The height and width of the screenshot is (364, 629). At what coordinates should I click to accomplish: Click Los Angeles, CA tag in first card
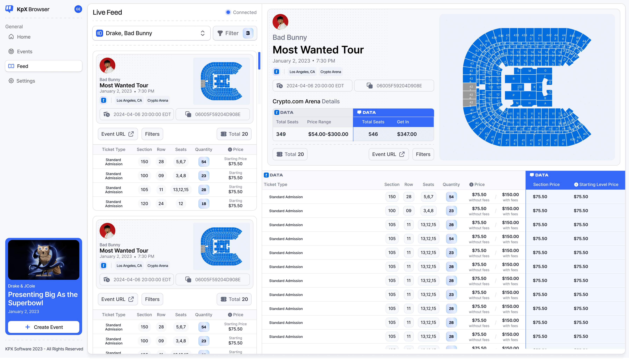(129, 100)
